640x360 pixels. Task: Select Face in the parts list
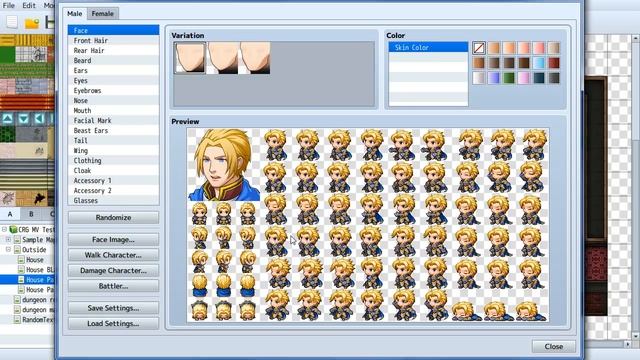(x=113, y=30)
